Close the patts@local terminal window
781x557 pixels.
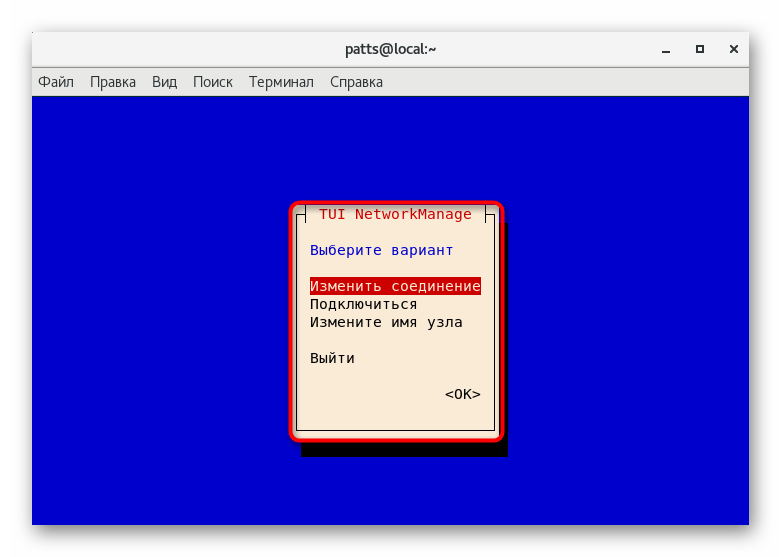pyautogui.click(x=734, y=49)
